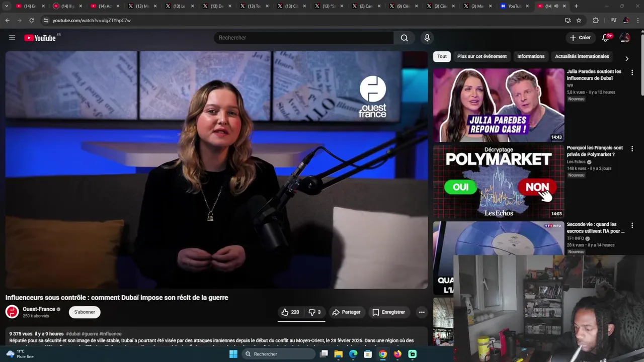Viewport: 644px width, 362px height.
Task: Bookmark this page with star icon
Action: tap(579, 20)
